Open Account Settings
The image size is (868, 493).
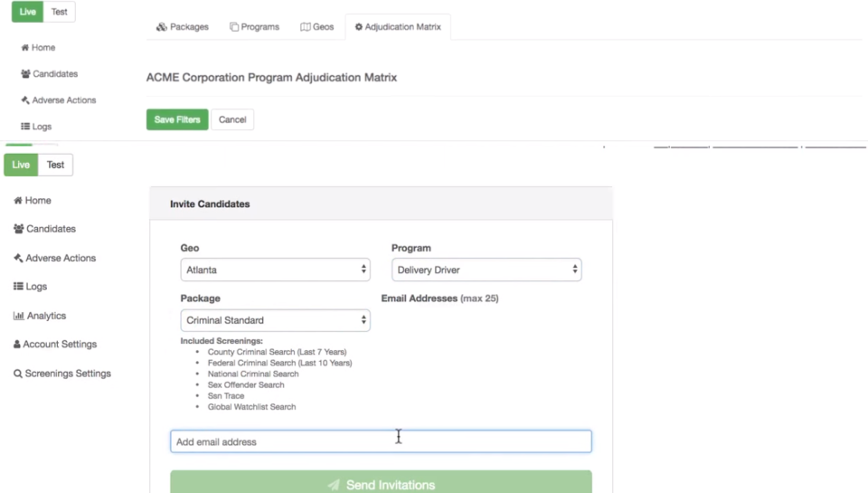click(x=55, y=344)
